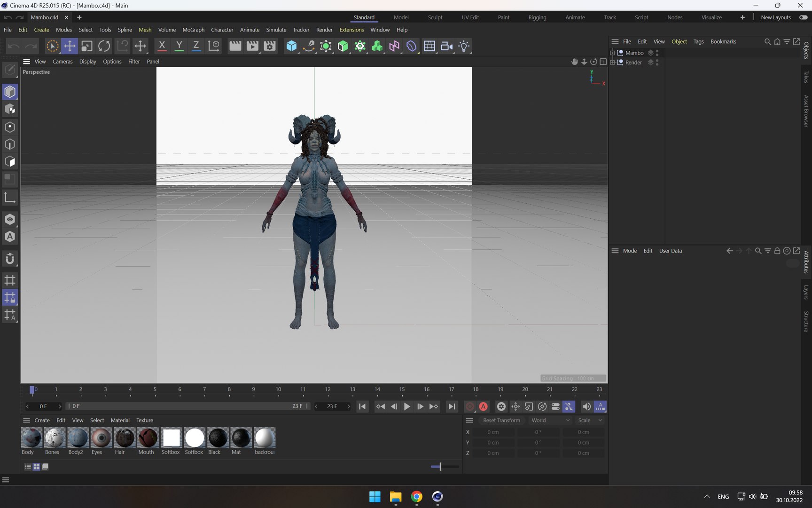Add a Camera object
The image size is (812, 508).
(446, 46)
